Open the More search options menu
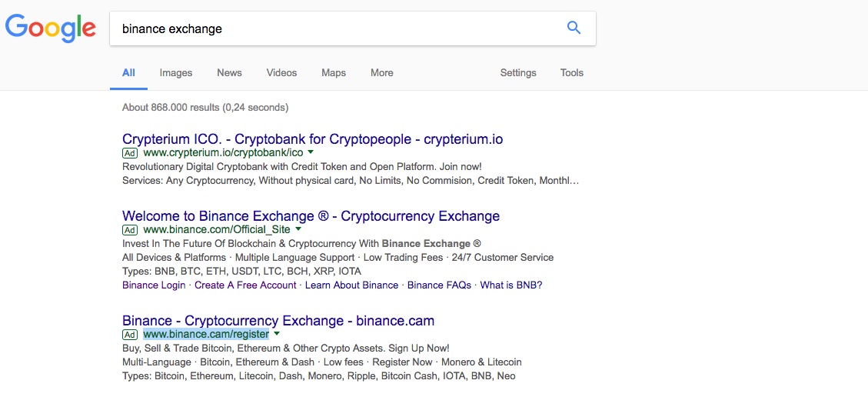 381,73
